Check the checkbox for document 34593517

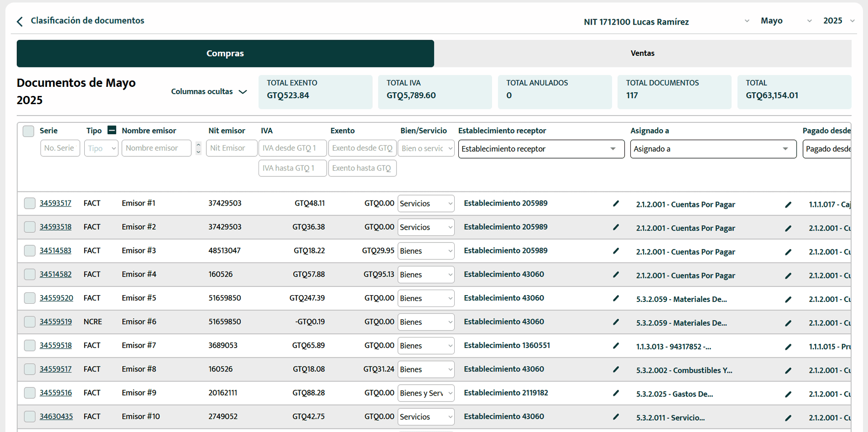pos(29,203)
